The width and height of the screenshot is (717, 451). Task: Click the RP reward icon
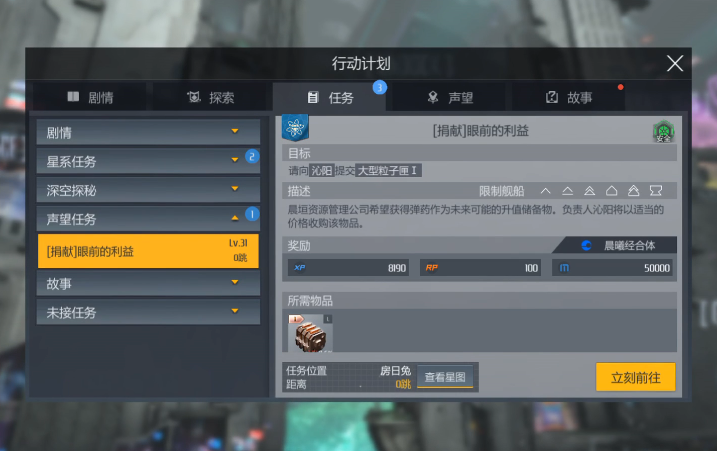tap(432, 268)
